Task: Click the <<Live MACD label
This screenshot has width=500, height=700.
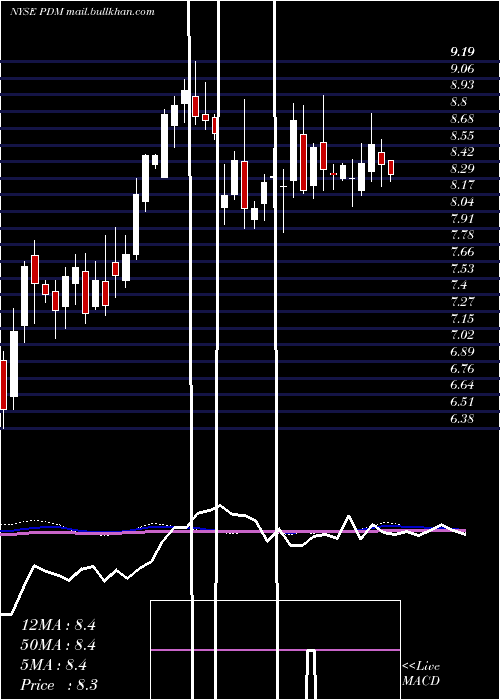Action: click(421, 674)
